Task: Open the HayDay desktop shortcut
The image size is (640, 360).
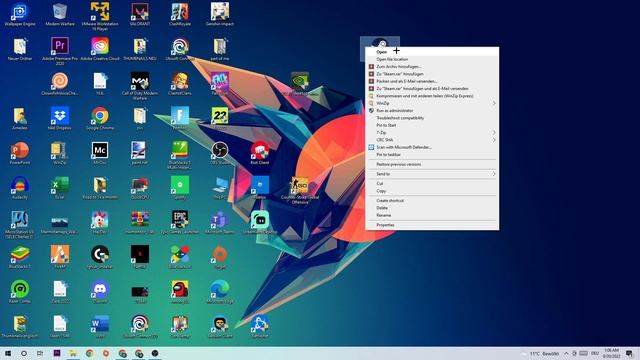Action: pos(100,222)
